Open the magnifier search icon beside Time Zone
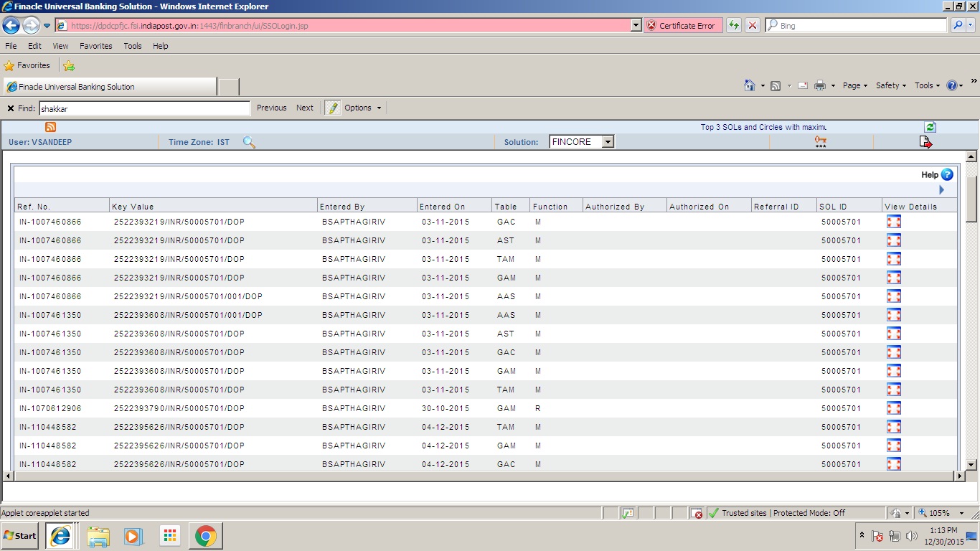Image resolution: width=980 pixels, height=551 pixels. 249,141
